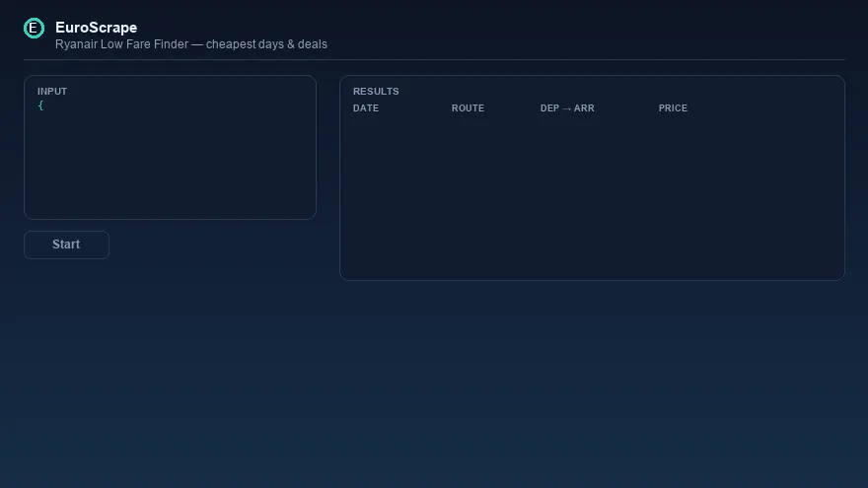
Task: Click the DEP → ARR column header
Action: pyautogui.click(x=567, y=108)
